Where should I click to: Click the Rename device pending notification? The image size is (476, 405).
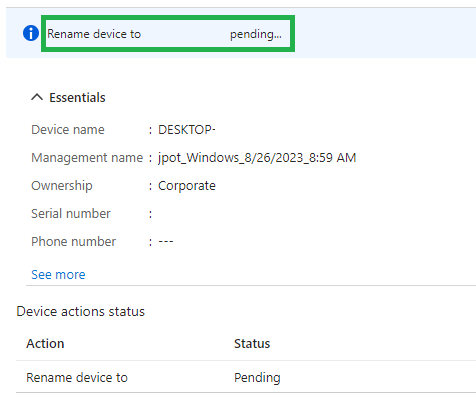tap(168, 34)
